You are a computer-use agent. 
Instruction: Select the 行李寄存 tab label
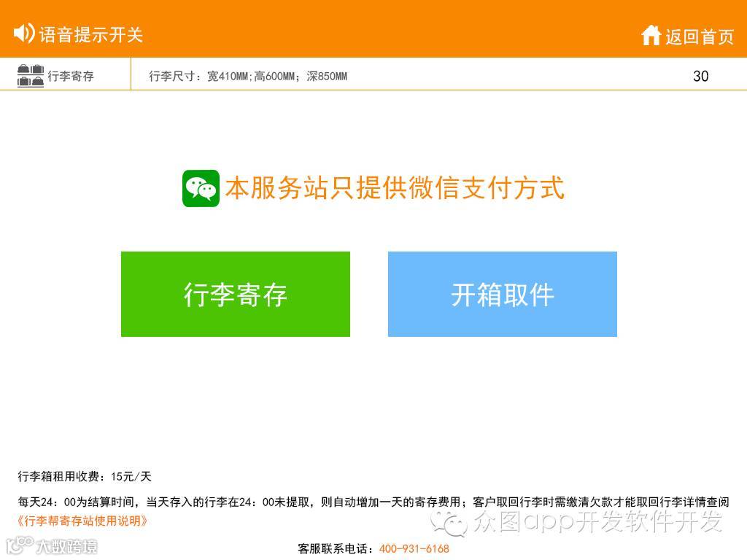coord(71,76)
